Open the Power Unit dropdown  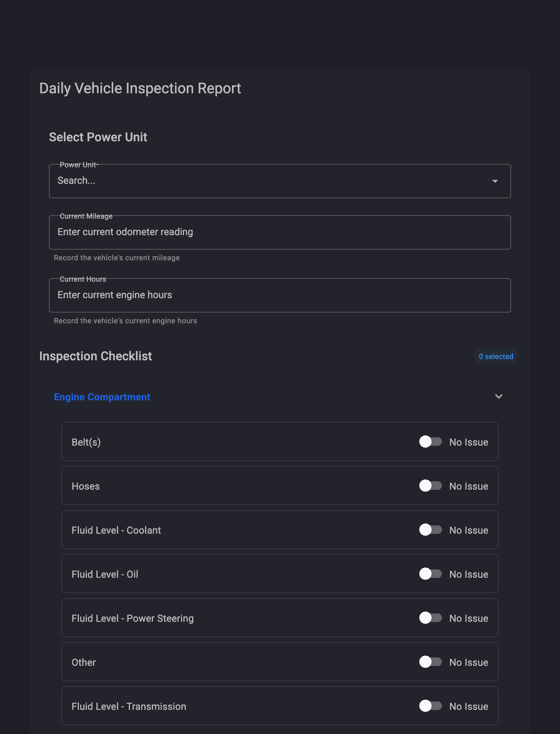pos(279,181)
